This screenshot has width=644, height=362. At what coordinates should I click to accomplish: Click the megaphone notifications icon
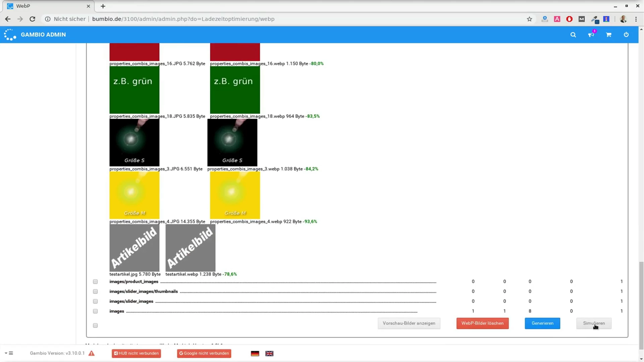(591, 35)
